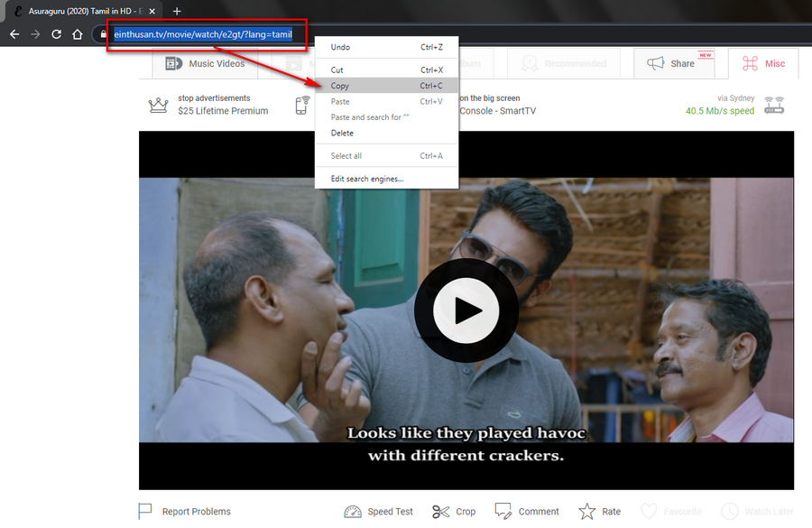Click the Misc command-symbol icon
The image size is (812, 528).
coord(750,64)
